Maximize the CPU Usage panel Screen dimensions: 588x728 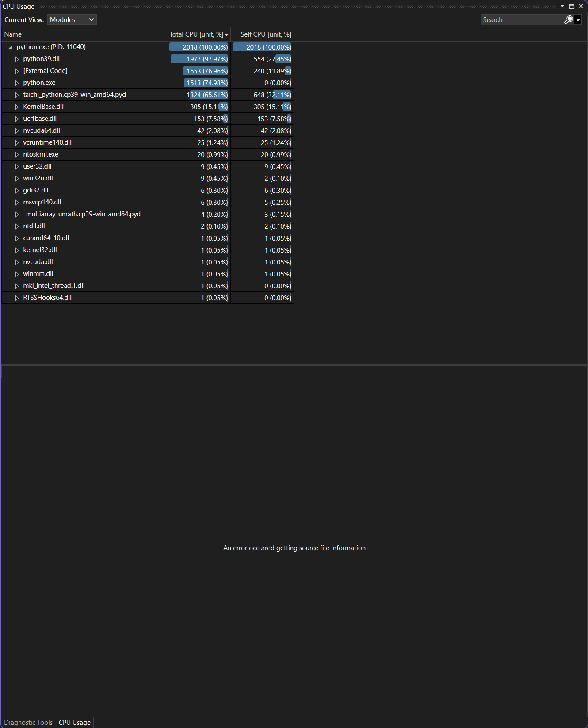[x=572, y=6]
